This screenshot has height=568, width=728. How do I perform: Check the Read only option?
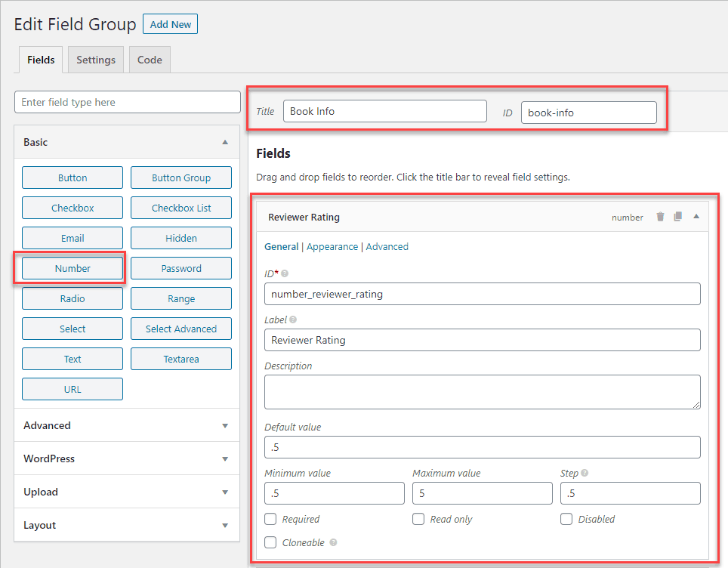click(418, 519)
